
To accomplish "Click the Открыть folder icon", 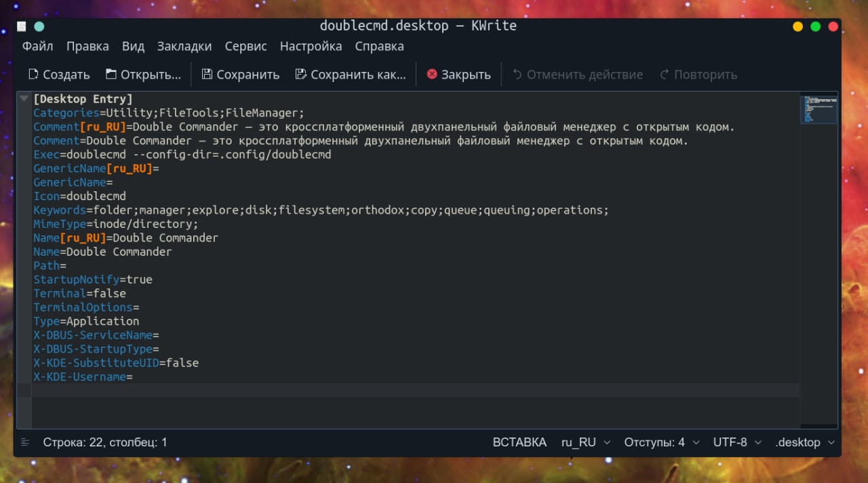I will point(111,75).
